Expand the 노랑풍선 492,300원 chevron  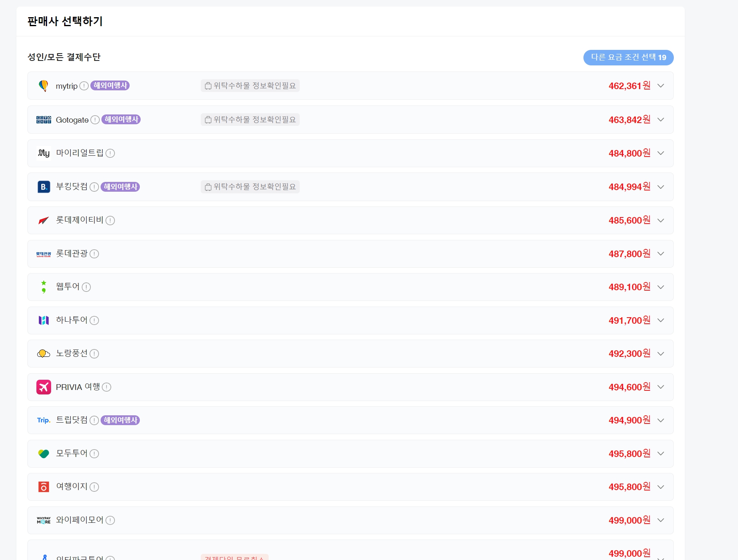point(661,354)
